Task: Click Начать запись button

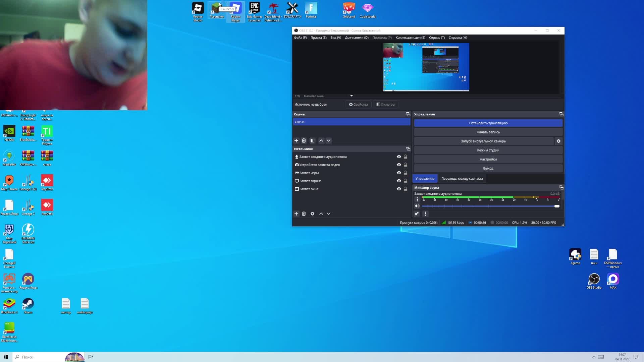Action: (x=488, y=132)
